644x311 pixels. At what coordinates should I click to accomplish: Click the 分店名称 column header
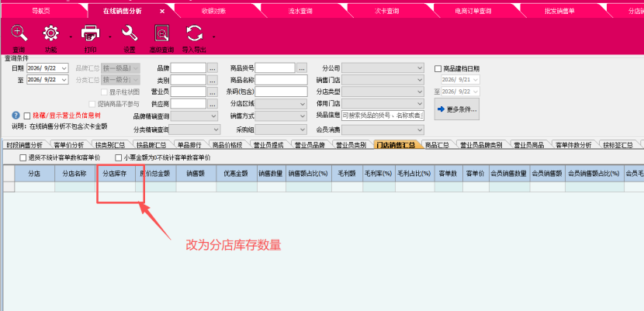coord(74,174)
